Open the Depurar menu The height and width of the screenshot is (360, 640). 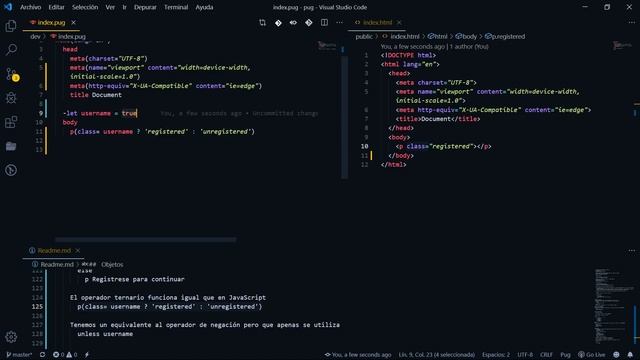point(145,7)
